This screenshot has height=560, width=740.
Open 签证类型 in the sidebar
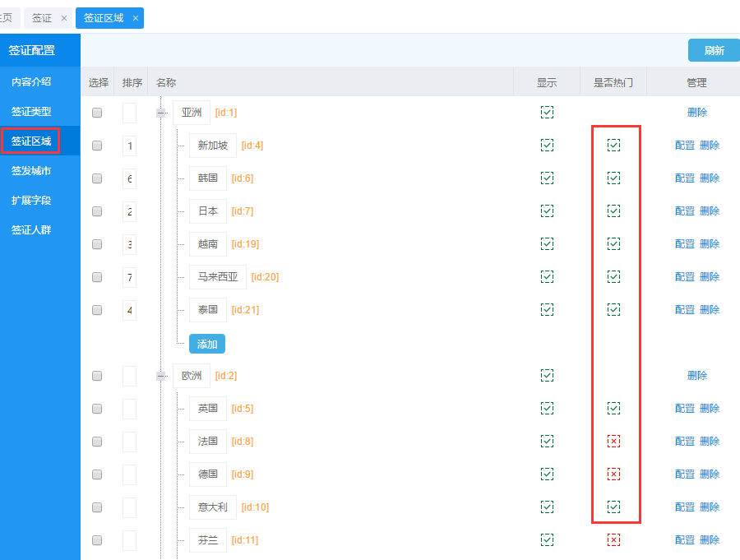(x=31, y=112)
